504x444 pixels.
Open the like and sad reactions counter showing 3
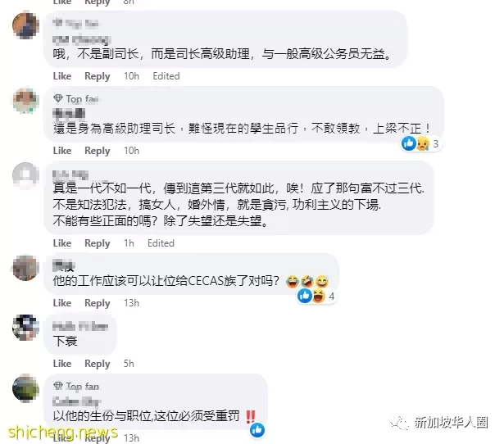420,143
